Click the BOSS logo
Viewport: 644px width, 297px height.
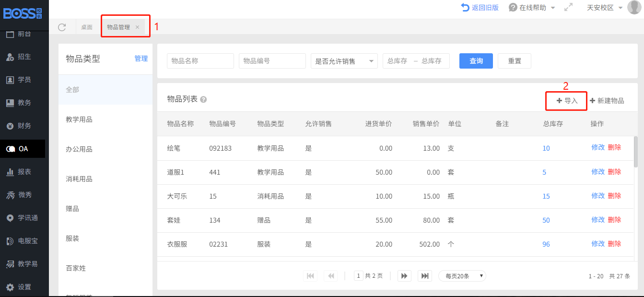click(x=23, y=13)
